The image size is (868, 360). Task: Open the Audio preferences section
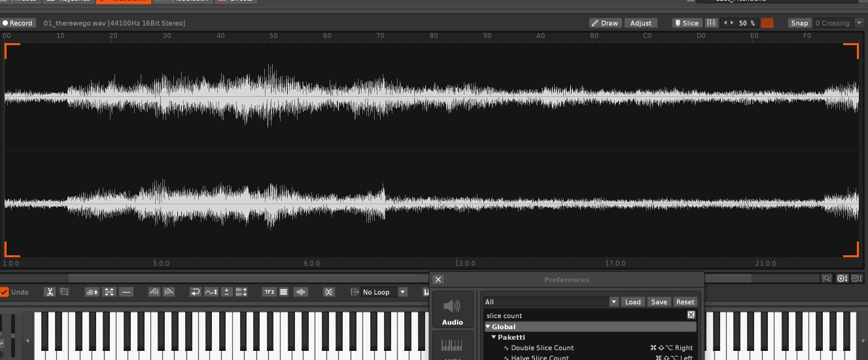[452, 310]
